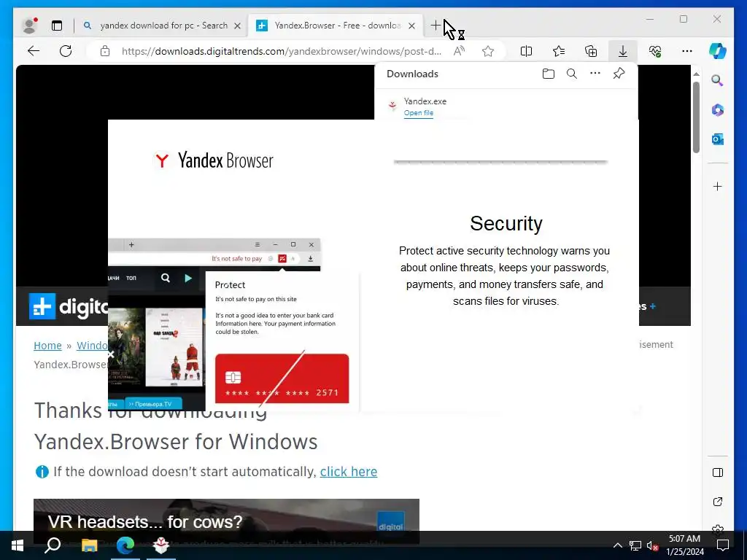Click the page vertical scrollbar thumb

pyautogui.click(x=696, y=117)
